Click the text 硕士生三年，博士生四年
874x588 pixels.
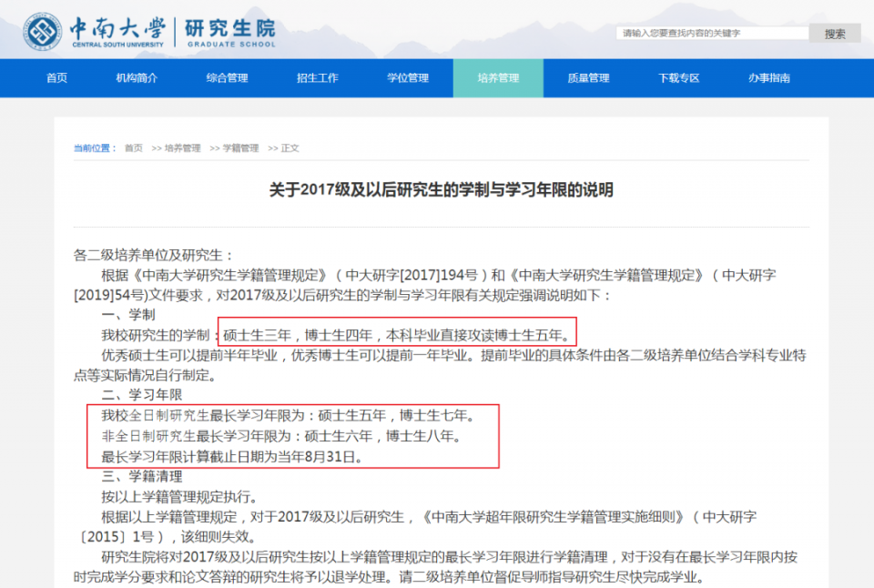coord(298,335)
